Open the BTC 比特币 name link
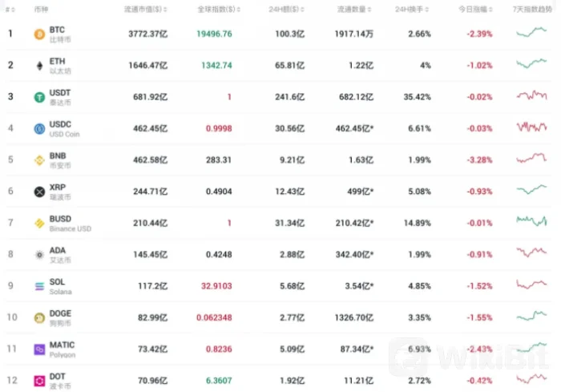This screenshot has width=561, height=392. coord(58,34)
